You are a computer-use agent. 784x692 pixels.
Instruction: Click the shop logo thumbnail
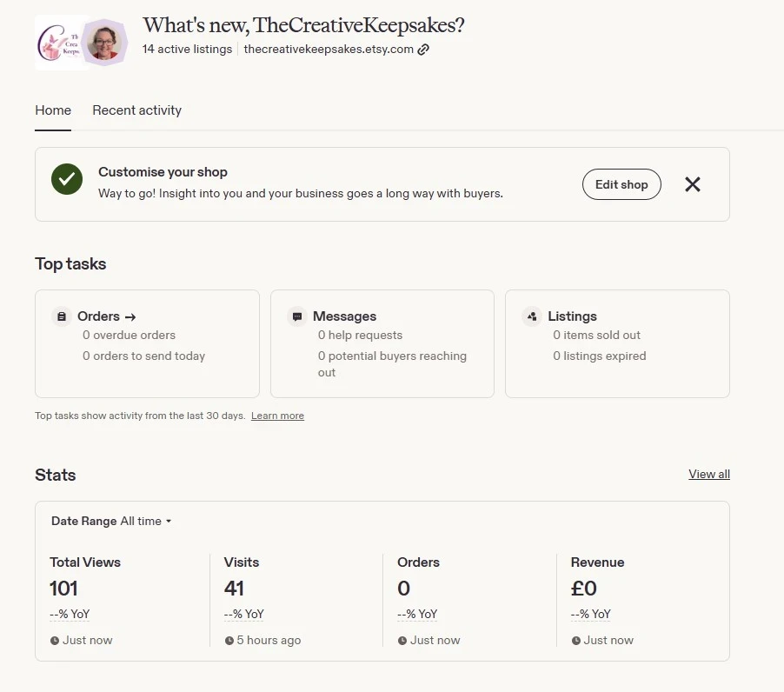tap(57, 43)
